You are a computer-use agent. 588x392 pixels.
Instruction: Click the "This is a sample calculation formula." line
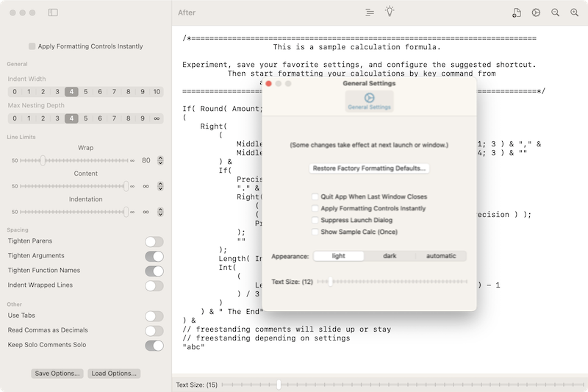pos(356,47)
